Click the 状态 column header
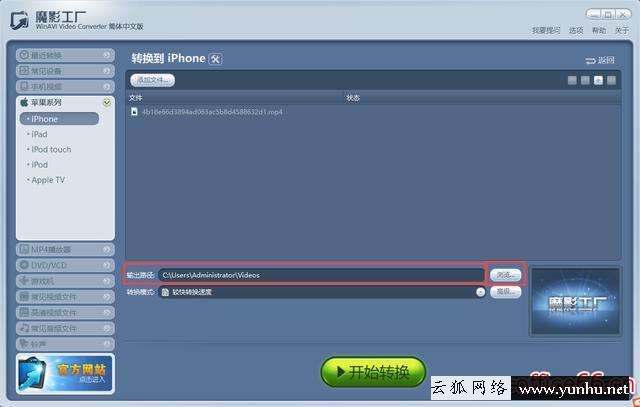 coord(353,98)
